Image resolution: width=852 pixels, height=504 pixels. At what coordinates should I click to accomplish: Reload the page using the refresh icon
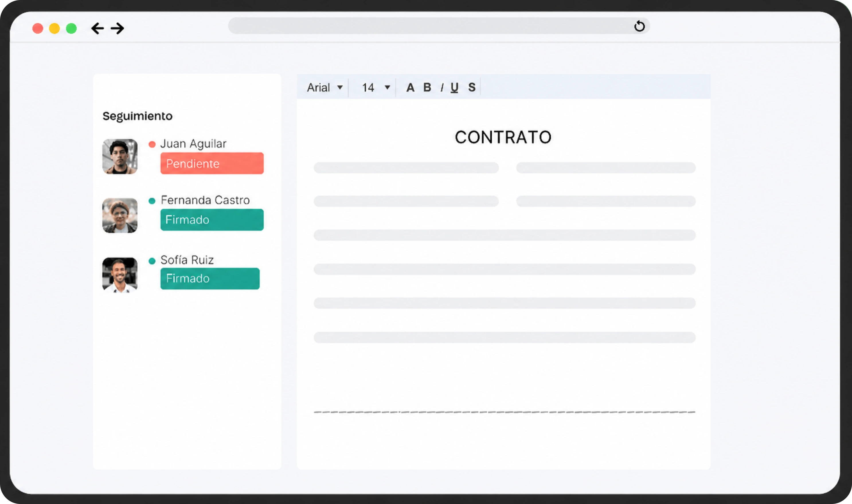(x=639, y=26)
